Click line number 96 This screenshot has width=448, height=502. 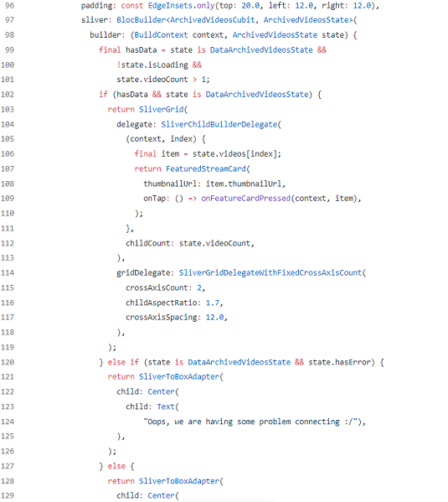click(x=9, y=5)
